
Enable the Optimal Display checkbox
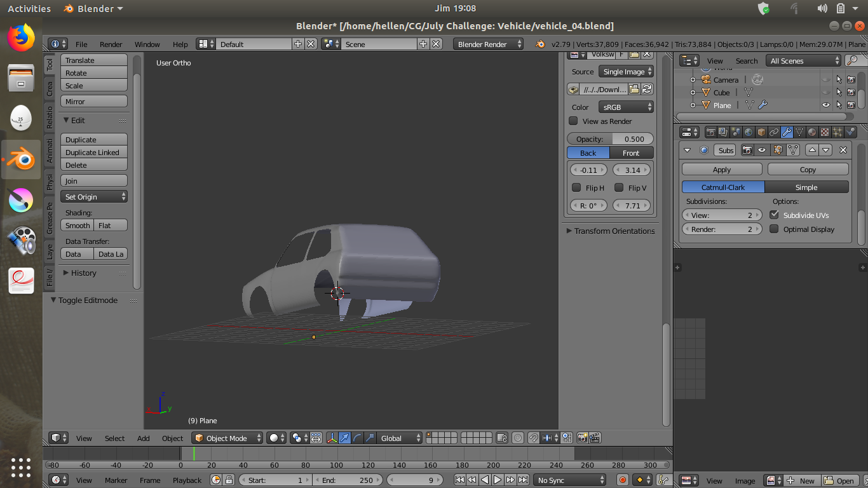(x=774, y=229)
